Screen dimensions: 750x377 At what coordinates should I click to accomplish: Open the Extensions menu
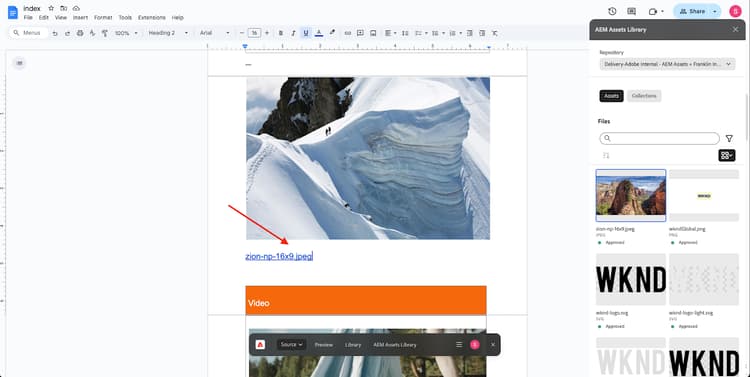tap(152, 18)
